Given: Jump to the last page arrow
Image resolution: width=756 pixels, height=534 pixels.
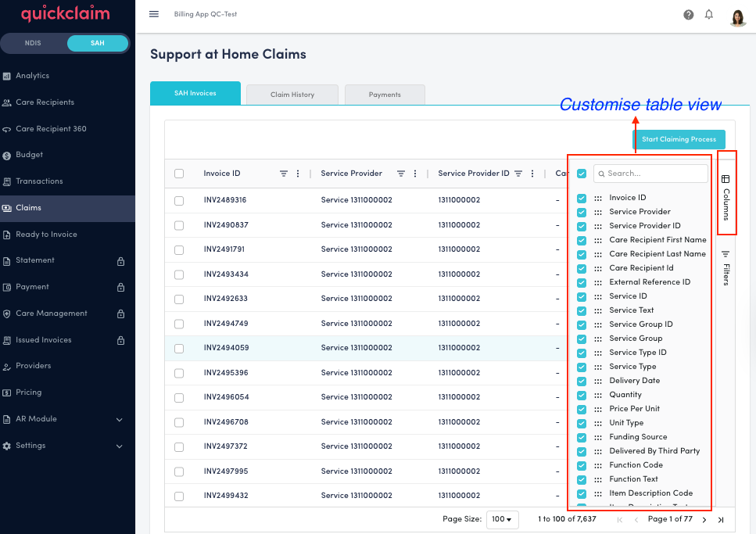Looking at the screenshot, I should (721, 519).
